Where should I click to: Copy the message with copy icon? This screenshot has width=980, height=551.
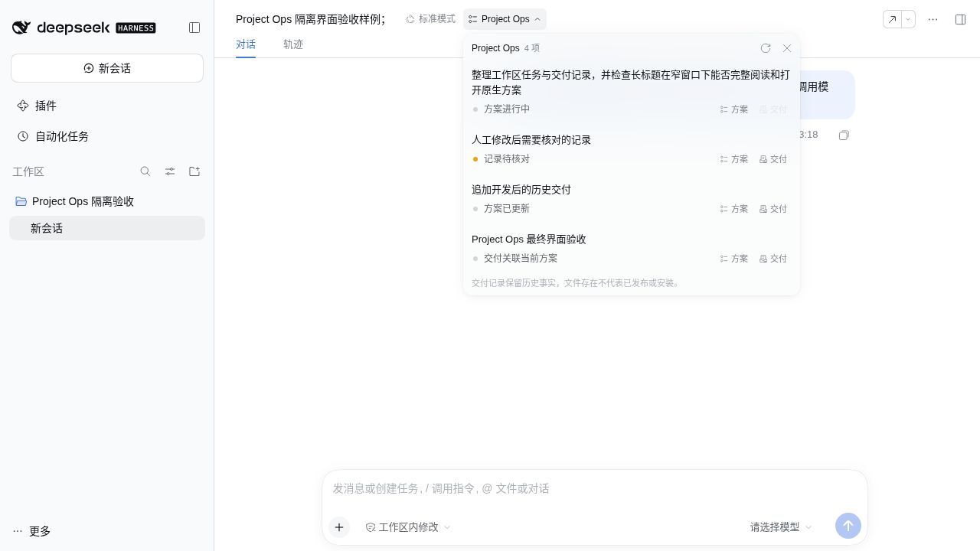point(844,135)
